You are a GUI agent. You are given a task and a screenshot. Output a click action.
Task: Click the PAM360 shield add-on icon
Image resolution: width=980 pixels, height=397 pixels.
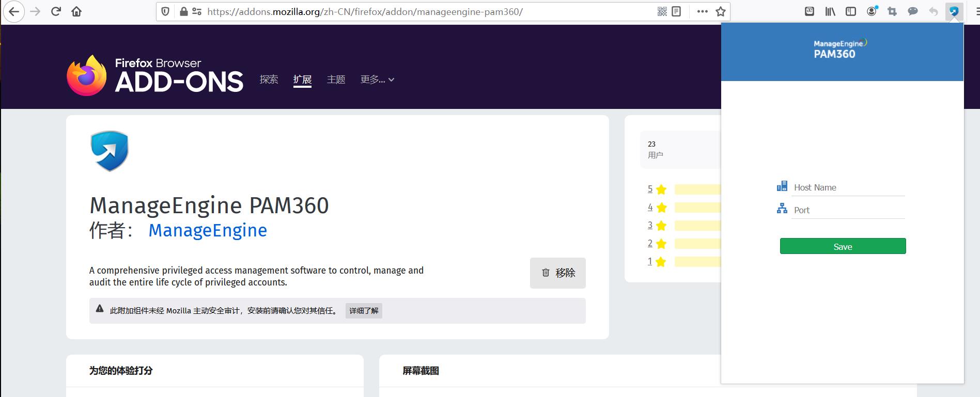[x=110, y=151]
